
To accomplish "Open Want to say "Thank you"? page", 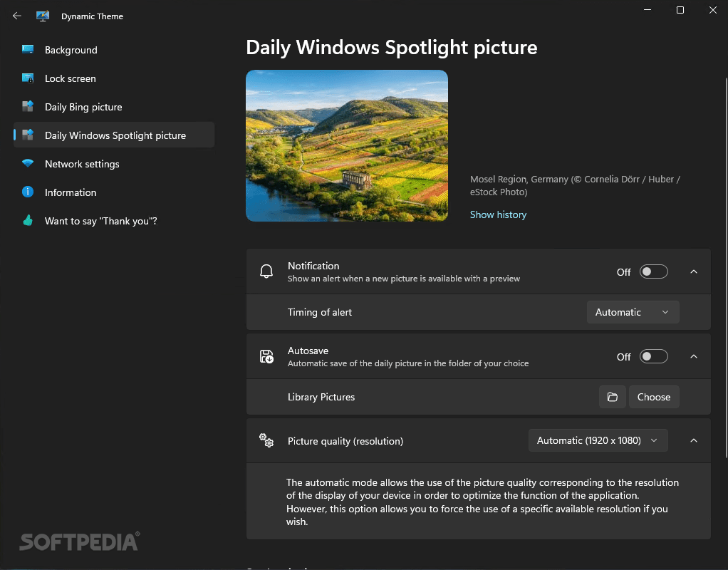I will coord(114,221).
